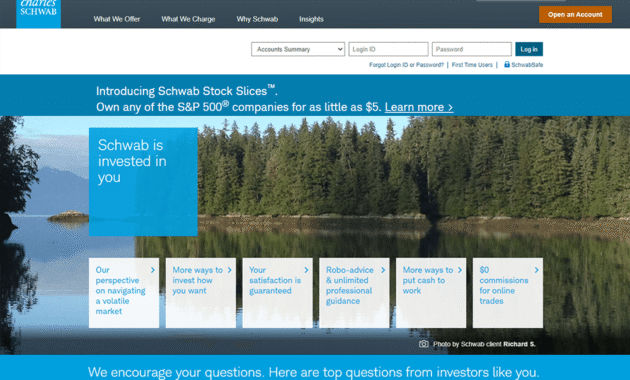Click chevron on satisfaction is guaranteed card

click(306, 270)
